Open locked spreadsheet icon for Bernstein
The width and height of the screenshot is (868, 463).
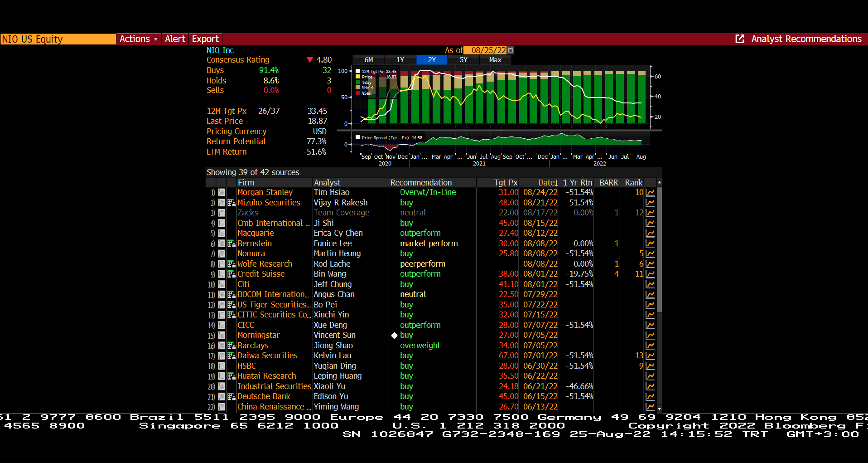231,244
